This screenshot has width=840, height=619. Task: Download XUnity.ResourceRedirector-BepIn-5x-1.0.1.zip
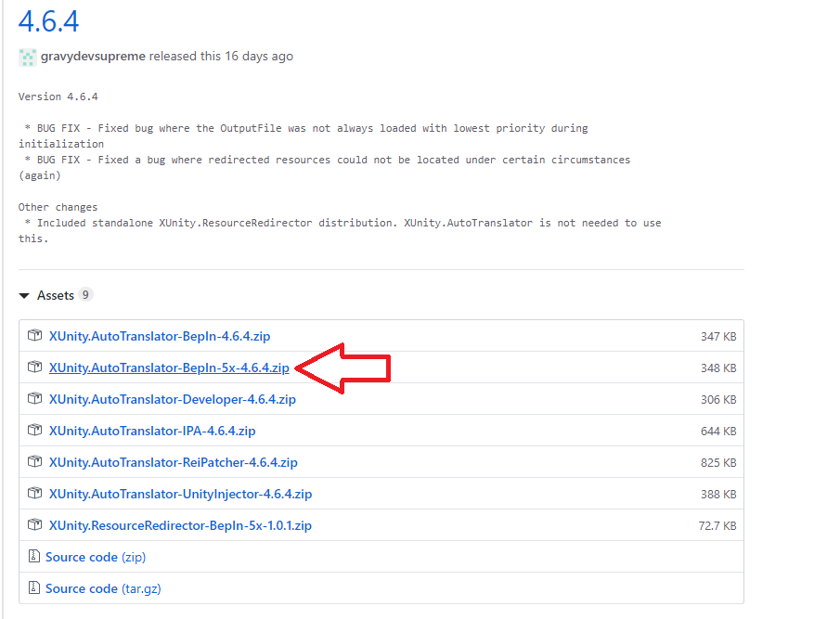[x=180, y=526]
